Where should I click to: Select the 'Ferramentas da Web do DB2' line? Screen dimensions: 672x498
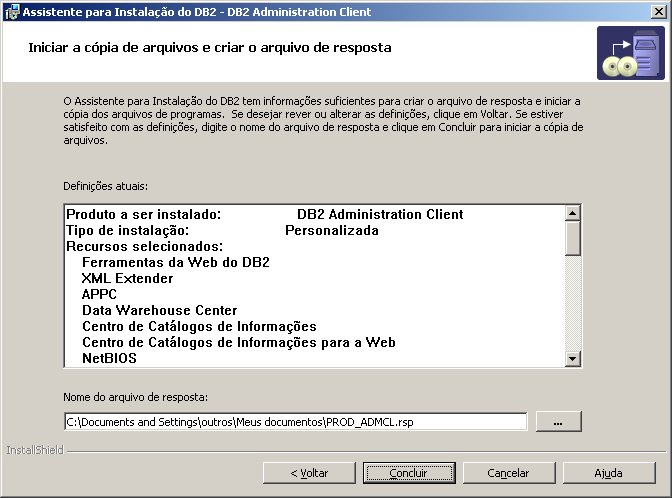point(176,262)
